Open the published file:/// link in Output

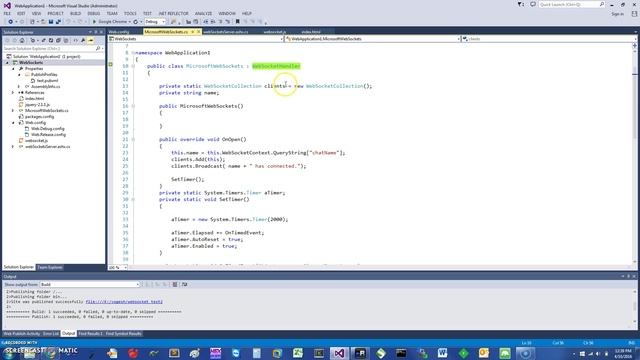point(124,302)
